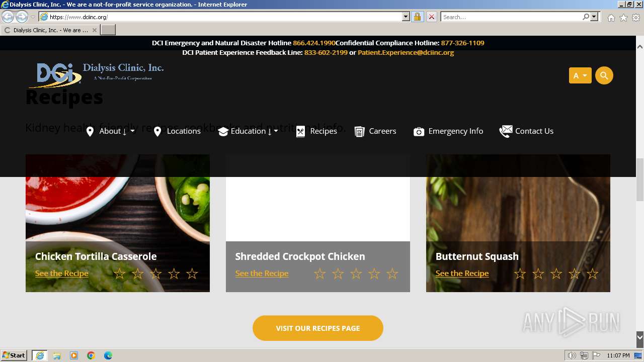Viewport: 644px width, 362px height.
Task: Open File Explorer folder on taskbar
Action: point(57,355)
